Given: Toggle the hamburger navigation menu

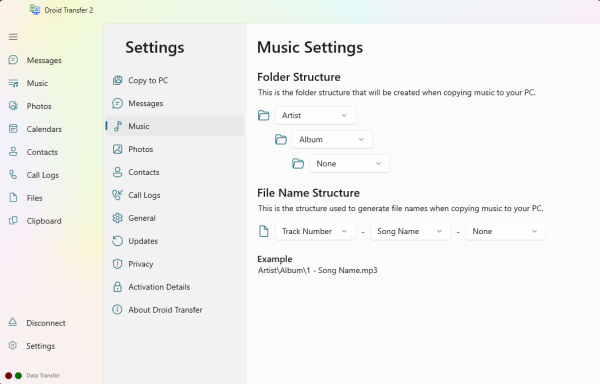Looking at the screenshot, I should (13, 37).
